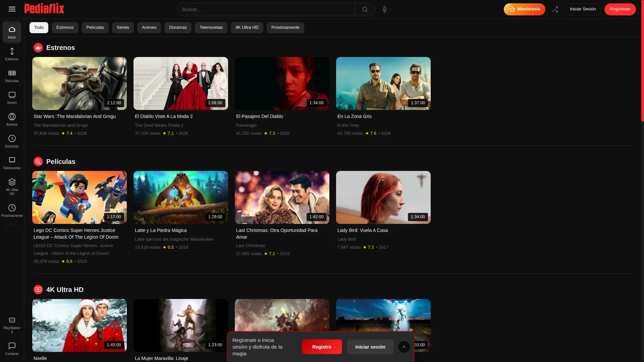Click the 4K Ultra HD section icon
The image size is (644, 362).
(x=38, y=290)
